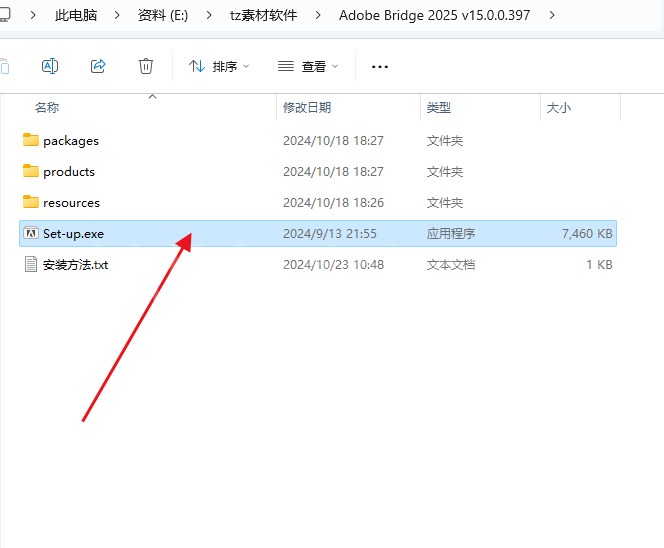Expand the chevron after tz素材软件
664x548 pixels.
pyautogui.click(x=318, y=15)
